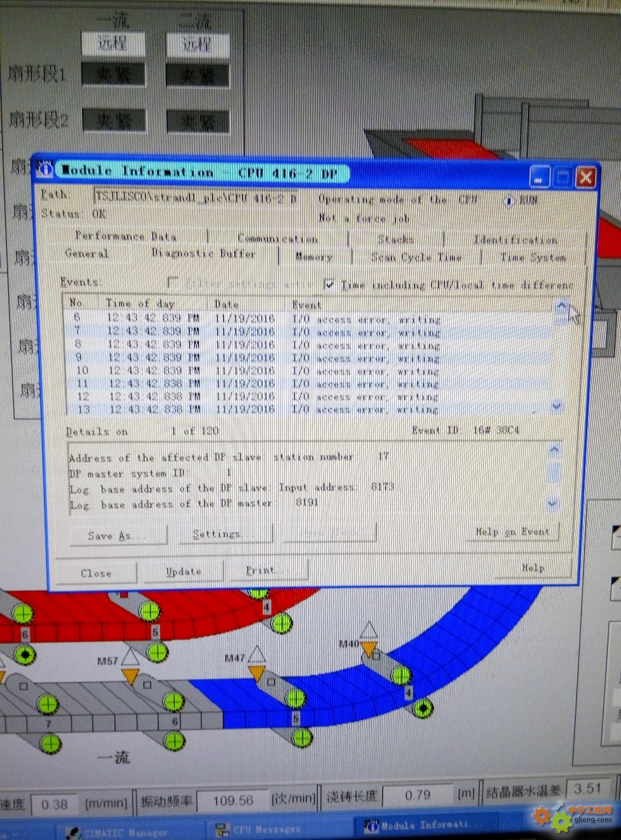Select event row number 6

coord(308,319)
